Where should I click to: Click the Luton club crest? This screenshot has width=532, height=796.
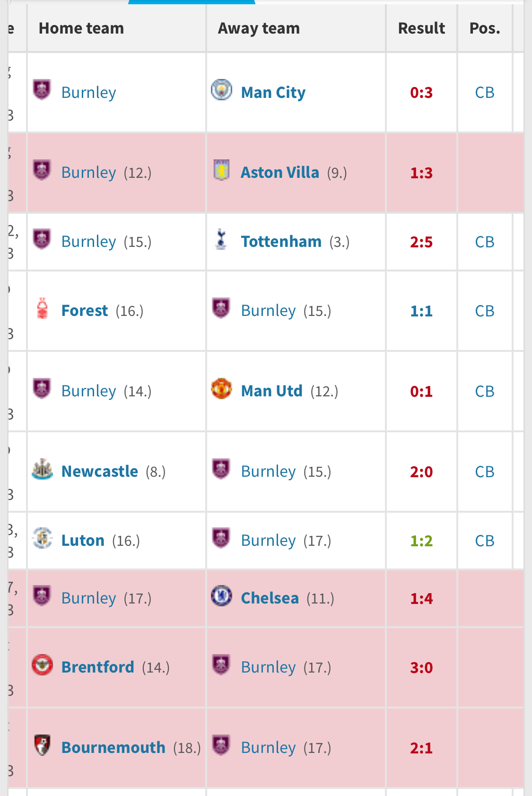tap(42, 538)
